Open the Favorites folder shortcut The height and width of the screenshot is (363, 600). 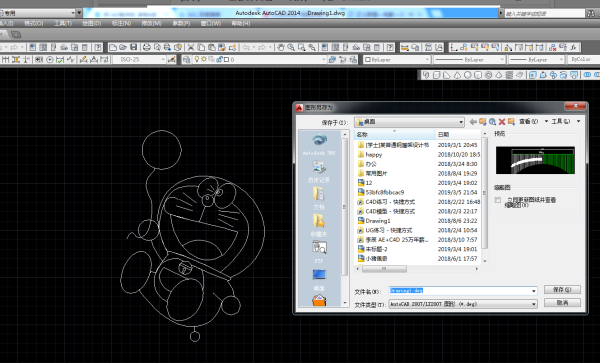click(319, 225)
